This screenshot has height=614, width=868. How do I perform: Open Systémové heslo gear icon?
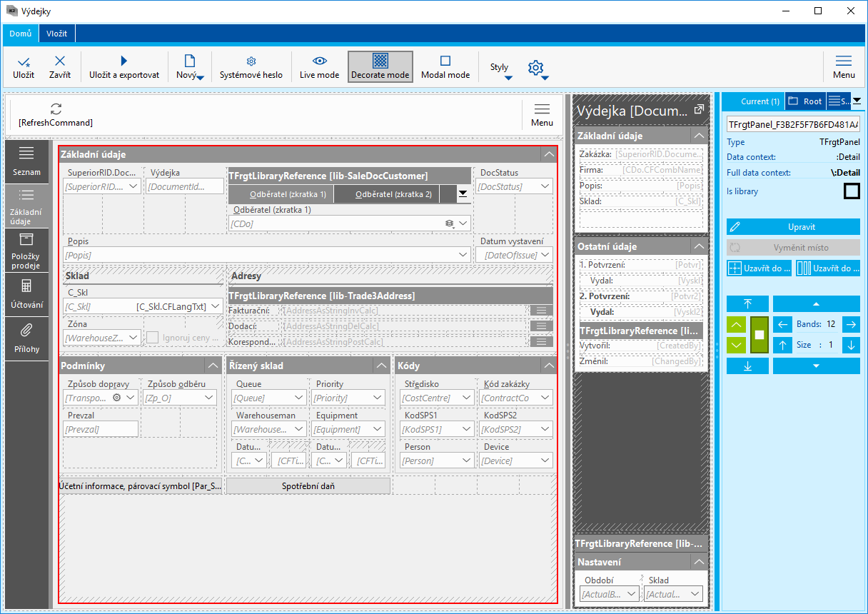(251, 62)
